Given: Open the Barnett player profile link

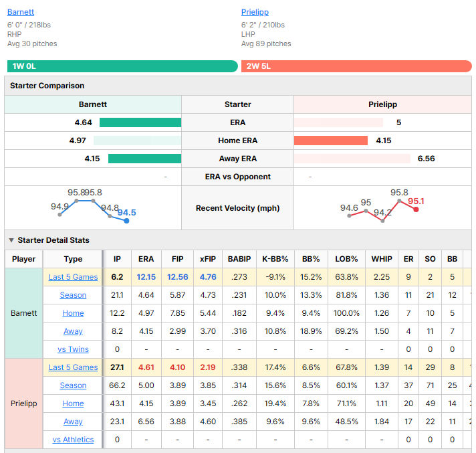Looking at the screenshot, I should click(x=21, y=12).
